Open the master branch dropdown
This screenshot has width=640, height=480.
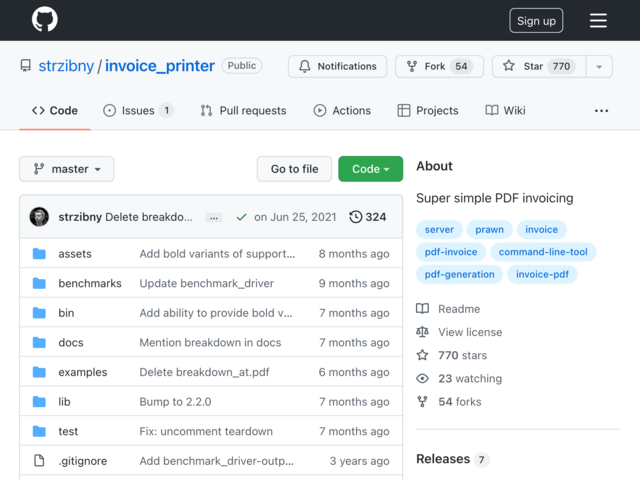coord(66,169)
